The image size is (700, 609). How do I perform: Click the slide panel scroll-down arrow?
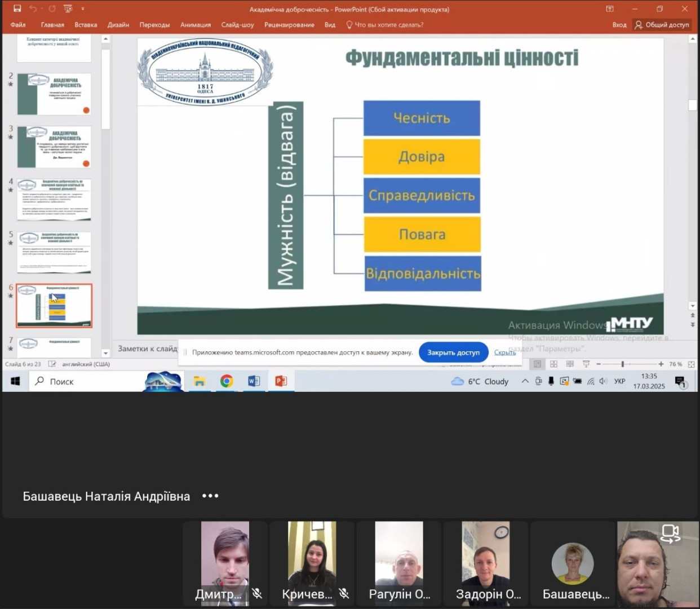pos(105,353)
